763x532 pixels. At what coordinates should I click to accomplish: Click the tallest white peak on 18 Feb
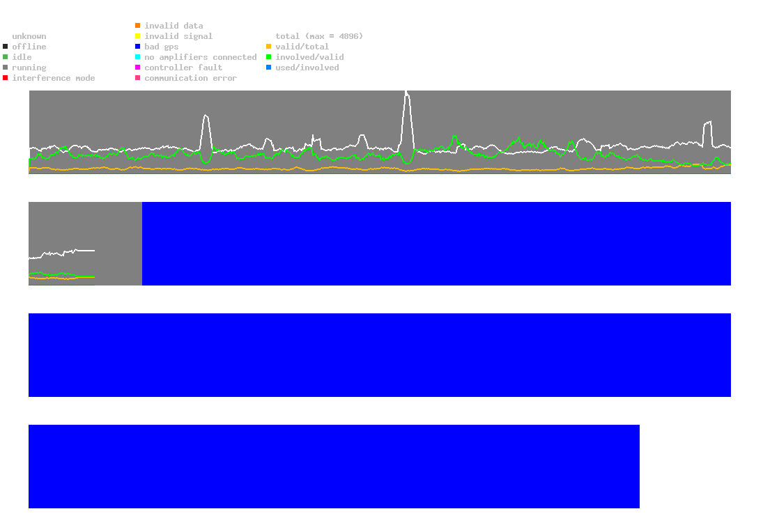[406, 93]
